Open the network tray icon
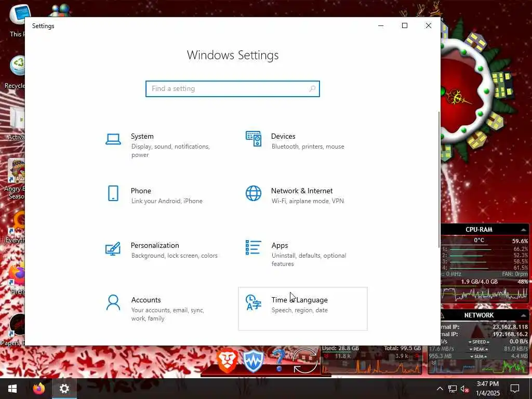The width and height of the screenshot is (532, 399). [453, 389]
